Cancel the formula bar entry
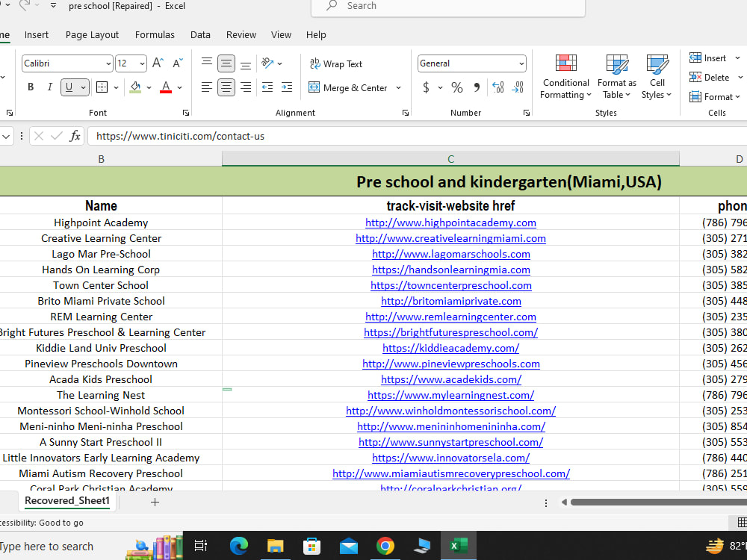 39,136
